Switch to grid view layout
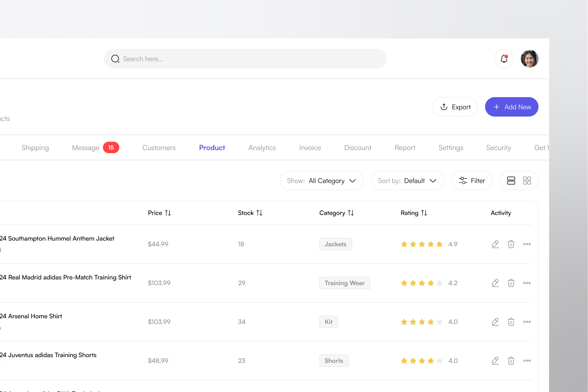This screenshot has width=588, height=392. pyautogui.click(x=527, y=181)
